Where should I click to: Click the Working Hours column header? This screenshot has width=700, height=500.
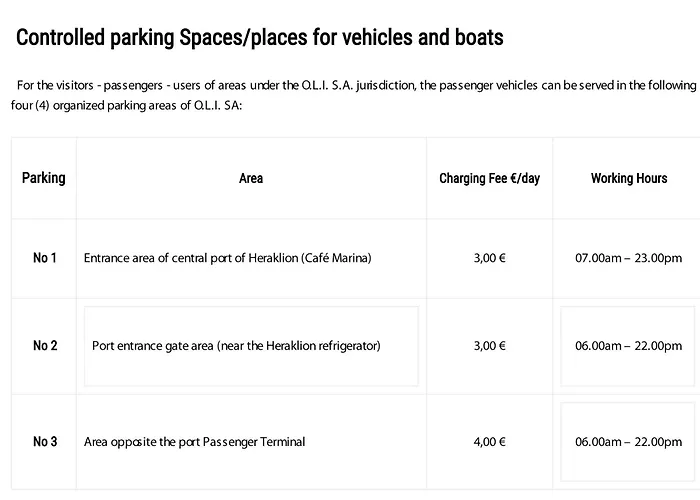[629, 179]
